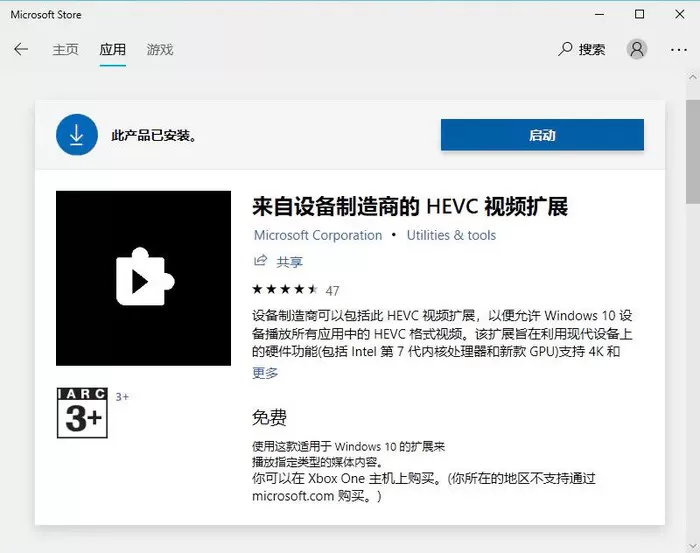Open the user account avatar icon
700x553 pixels.
point(637,49)
